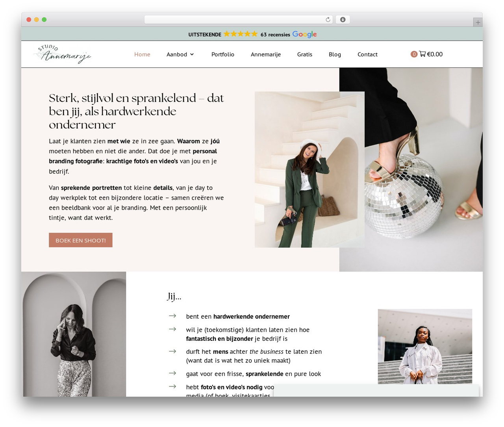Click the disco ball photo
Image resolution: width=504 pixels, height=427 pixels.
(x=411, y=169)
